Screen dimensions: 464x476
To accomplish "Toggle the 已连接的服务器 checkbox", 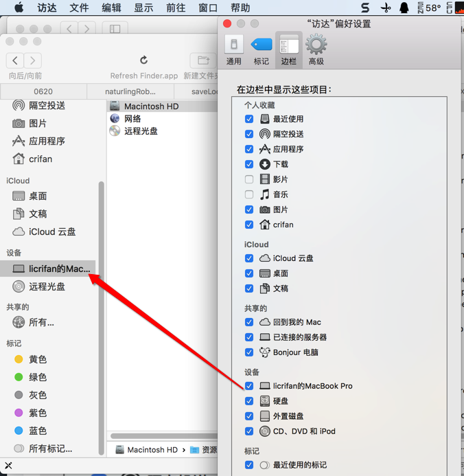I will point(249,337).
